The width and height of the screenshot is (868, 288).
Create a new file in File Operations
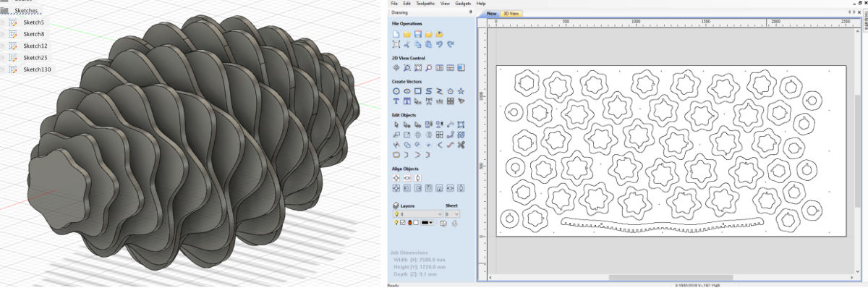point(396,34)
